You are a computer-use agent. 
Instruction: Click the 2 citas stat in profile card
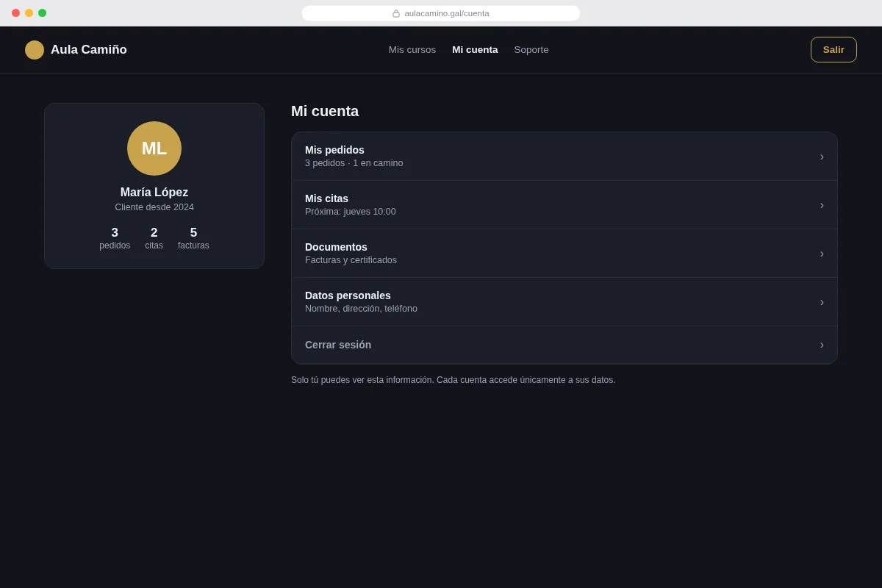pyautogui.click(x=154, y=238)
